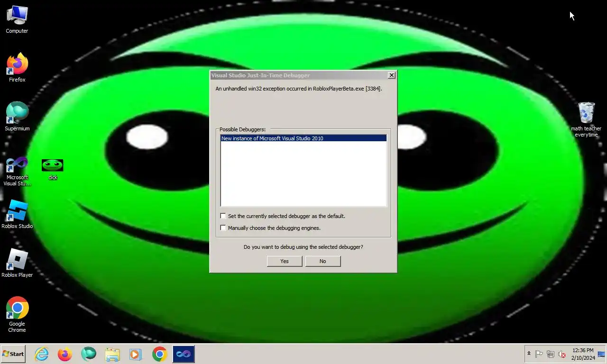Select New instance of Microsoft Visual Studio 2010
607x364 pixels.
[x=303, y=138]
